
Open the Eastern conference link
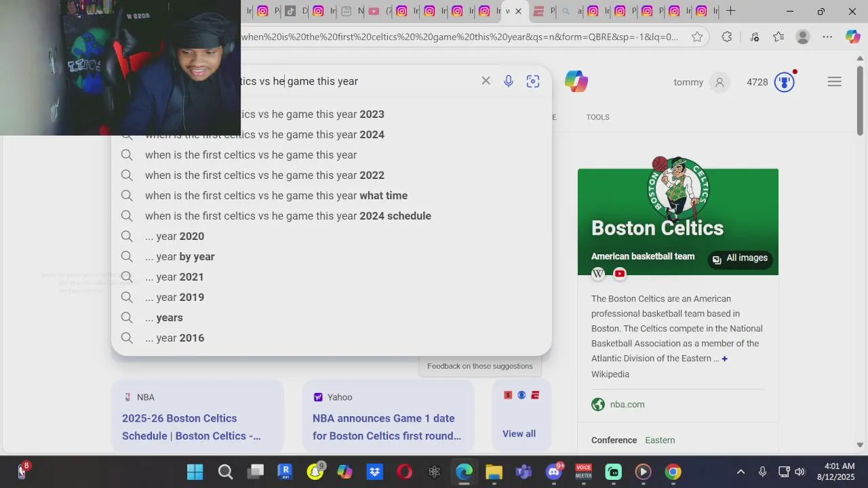point(660,440)
